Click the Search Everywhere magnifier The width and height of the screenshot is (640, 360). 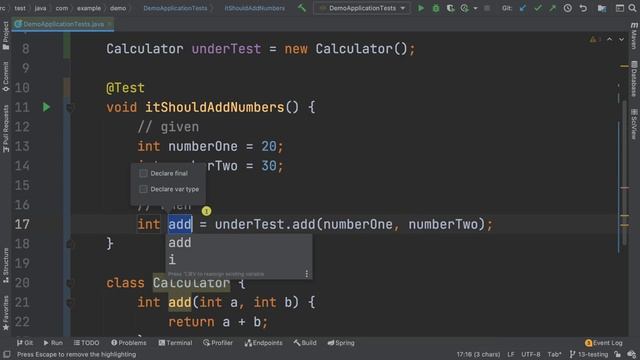(633, 8)
